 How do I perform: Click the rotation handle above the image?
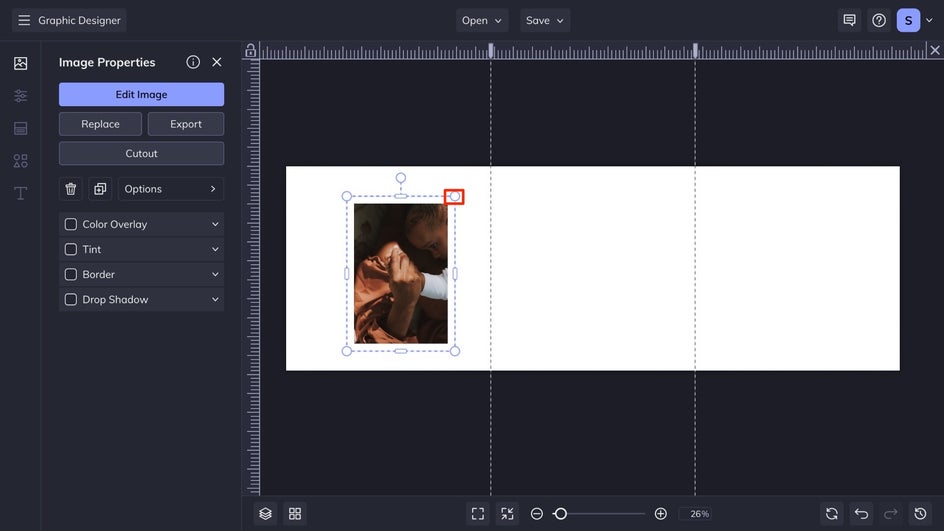[x=401, y=178]
